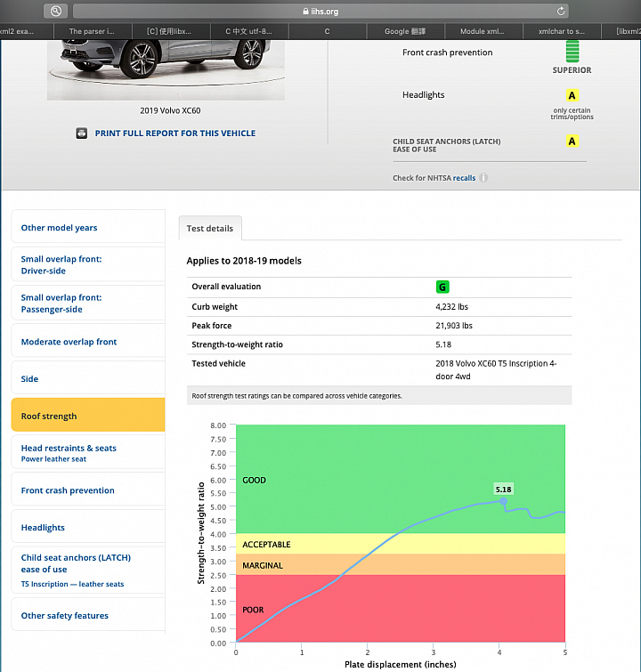
Task: Click the Peak force value 21,903 lbs
Action: point(454,326)
